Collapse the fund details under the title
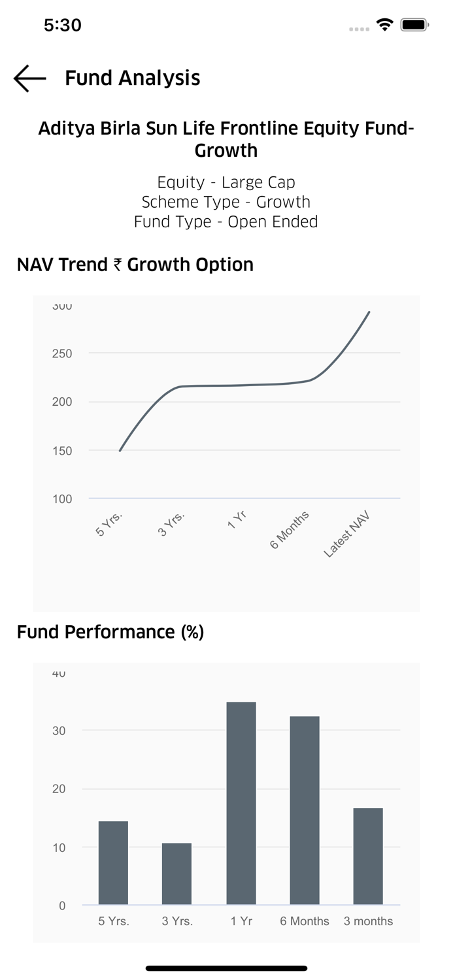 [x=226, y=201]
